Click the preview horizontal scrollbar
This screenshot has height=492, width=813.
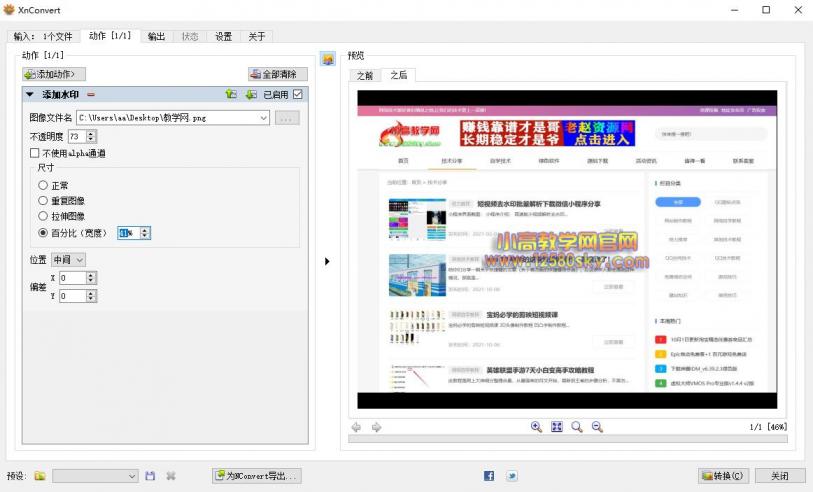point(568,439)
